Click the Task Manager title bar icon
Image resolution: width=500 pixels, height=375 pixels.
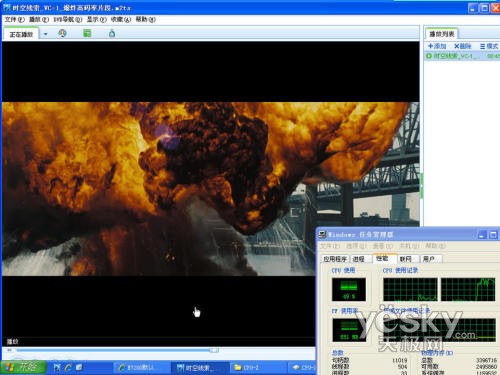[x=322, y=234]
